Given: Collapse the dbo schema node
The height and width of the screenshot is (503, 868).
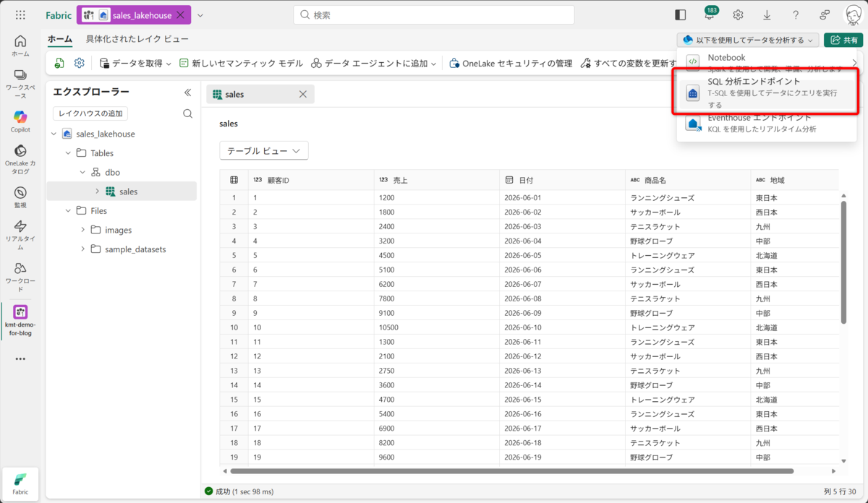Looking at the screenshot, I should [x=82, y=173].
